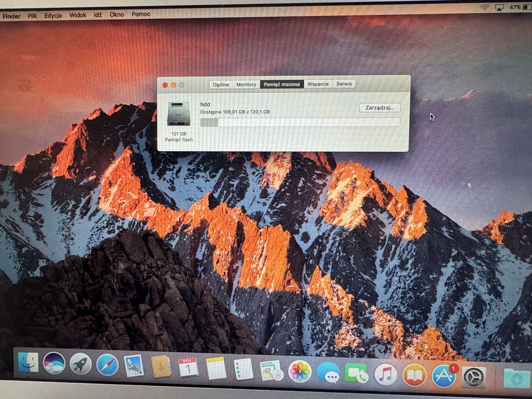Open the Idź menu
This screenshot has width=532, height=399.
click(98, 15)
